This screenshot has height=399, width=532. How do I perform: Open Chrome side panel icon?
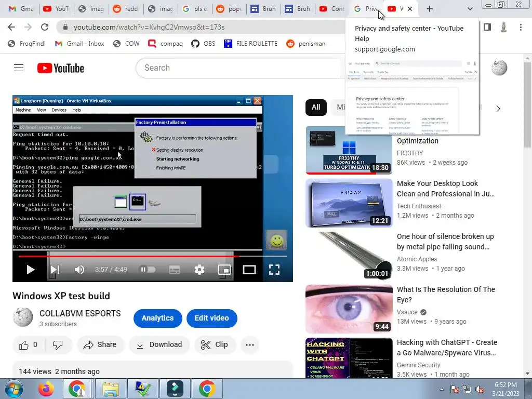(487, 27)
